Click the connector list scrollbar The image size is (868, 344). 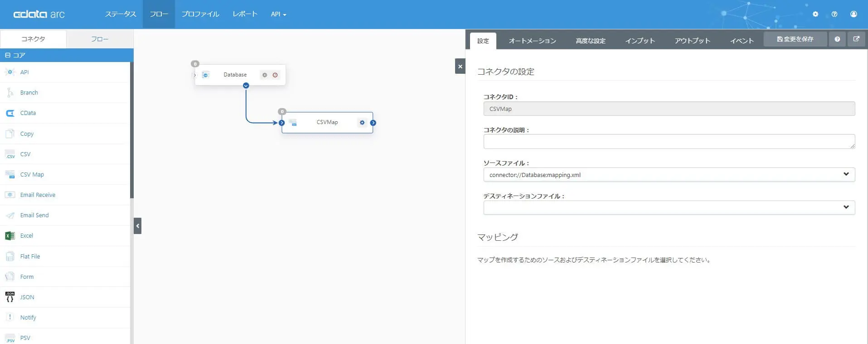coord(132,130)
